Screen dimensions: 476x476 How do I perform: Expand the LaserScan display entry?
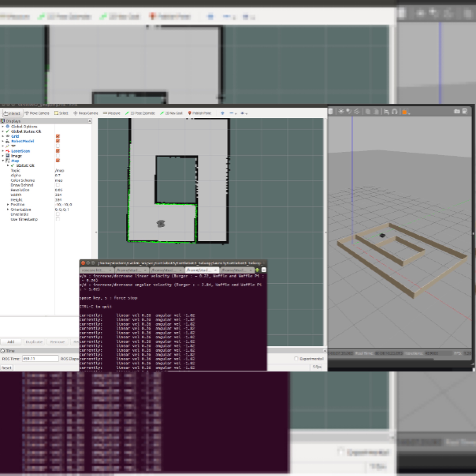[3, 151]
